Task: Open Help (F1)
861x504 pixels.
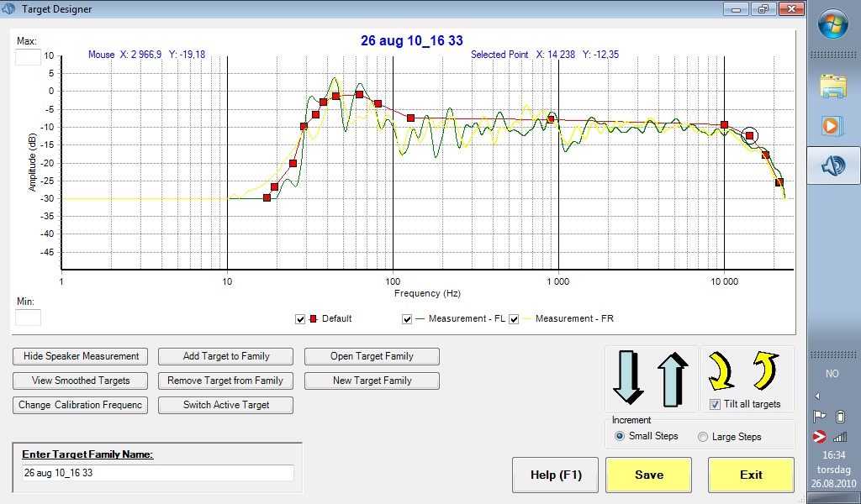Action: click(x=555, y=475)
